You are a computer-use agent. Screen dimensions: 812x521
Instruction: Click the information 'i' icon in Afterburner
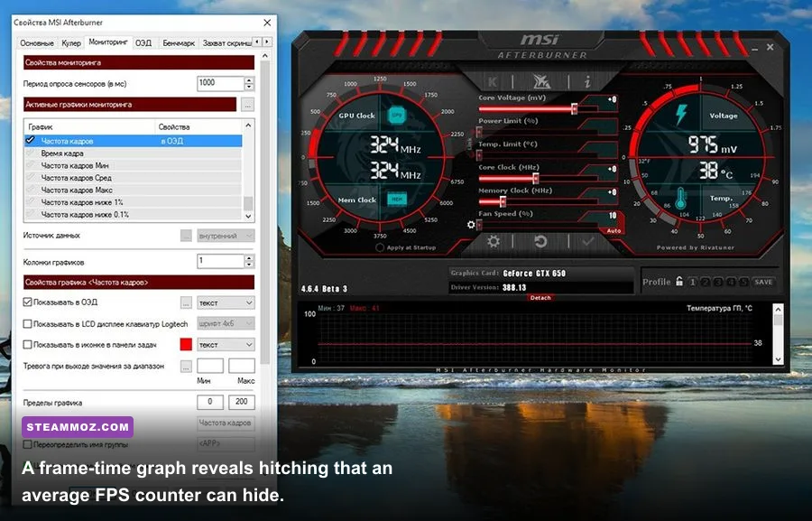tap(587, 81)
